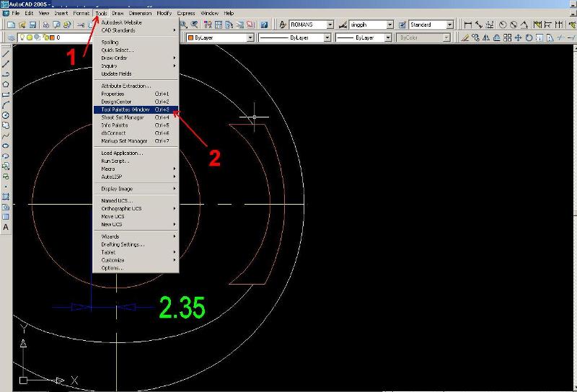Expand the CAD Standards submenu
This screenshot has width=577, height=392.
point(136,30)
